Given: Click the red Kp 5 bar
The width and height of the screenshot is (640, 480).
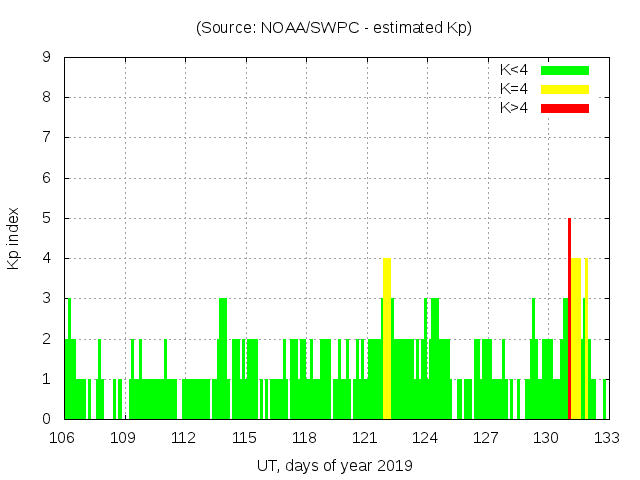Looking at the screenshot, I should (x=569, y=320).
